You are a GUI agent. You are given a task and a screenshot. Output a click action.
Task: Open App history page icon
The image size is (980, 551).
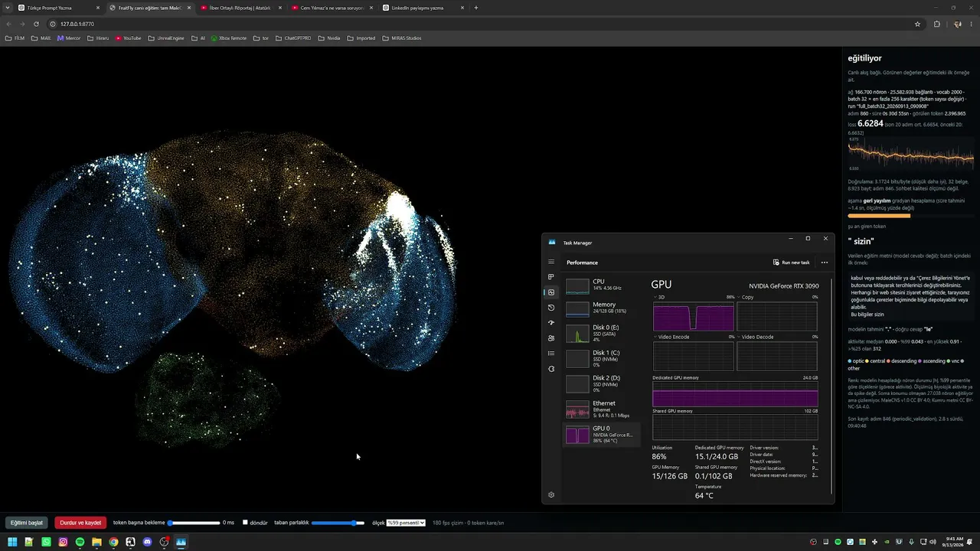551,308
